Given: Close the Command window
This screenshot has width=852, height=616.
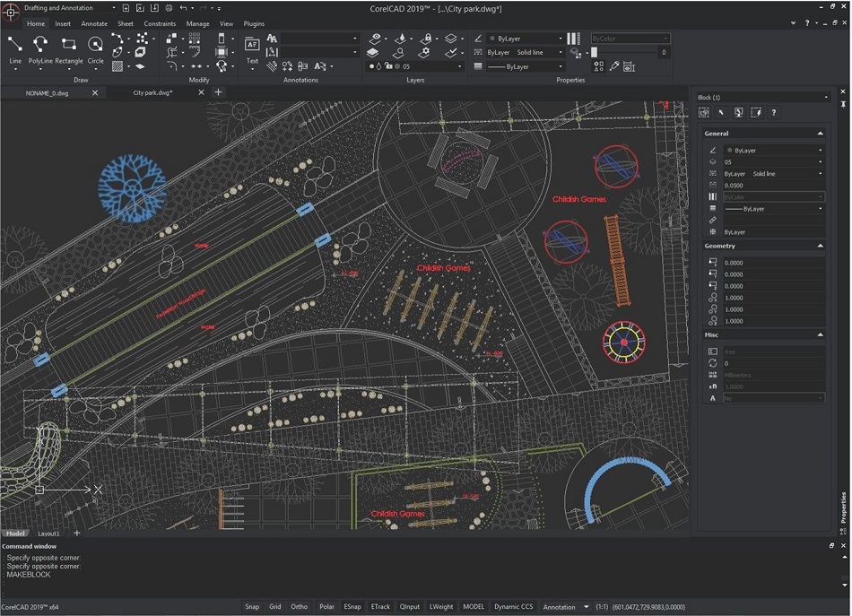Looking at the screenshot, I should click(x=843, y=545).
